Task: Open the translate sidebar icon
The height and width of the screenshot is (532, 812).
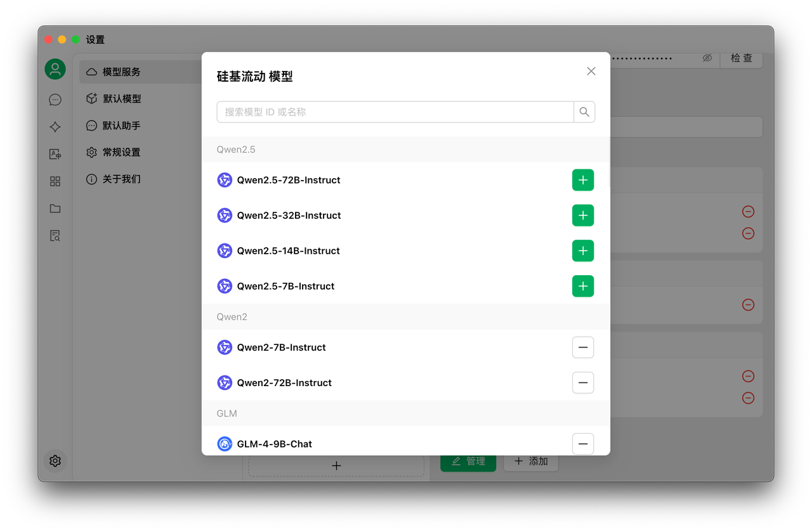Action: click(55, 154)
